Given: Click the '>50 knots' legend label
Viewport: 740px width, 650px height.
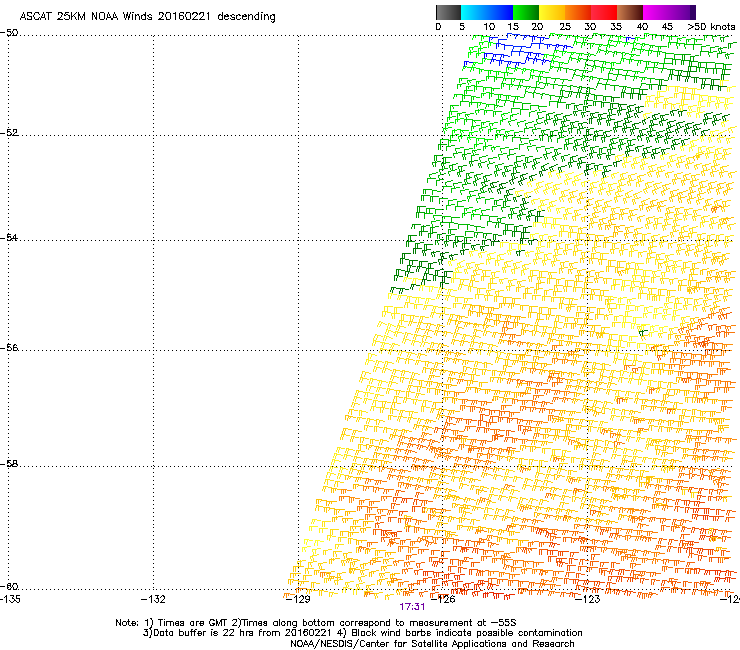Looking at the screenshot, I should [x=711, y=27].
